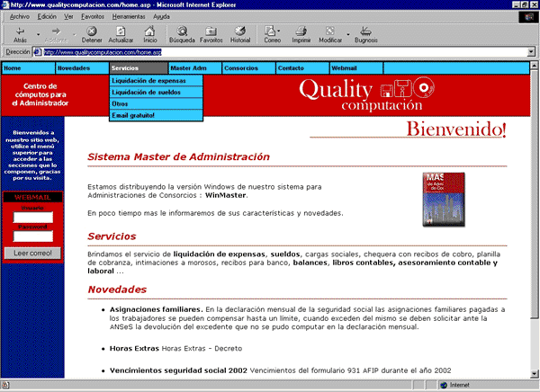
Task: Click the status bar page icon
Action: 5,385
